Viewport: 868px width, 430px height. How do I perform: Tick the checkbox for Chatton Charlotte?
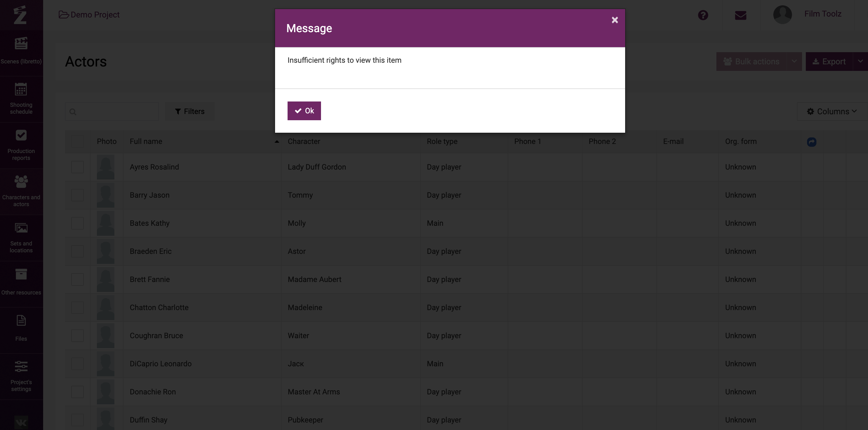click(x=78, y=307)
